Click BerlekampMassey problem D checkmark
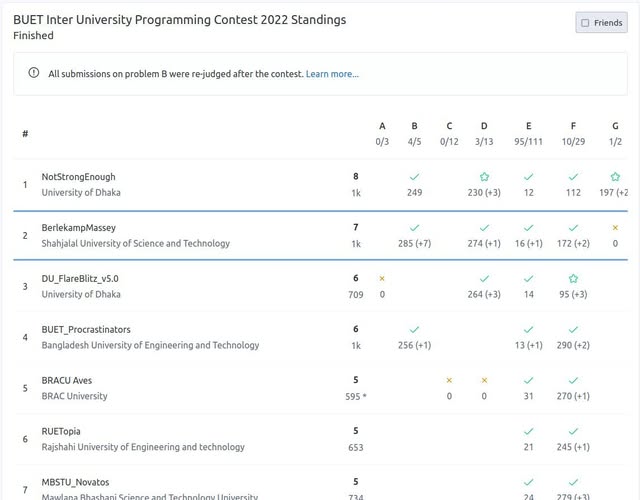This screenshot has height=500, width=640. (484, 228)
